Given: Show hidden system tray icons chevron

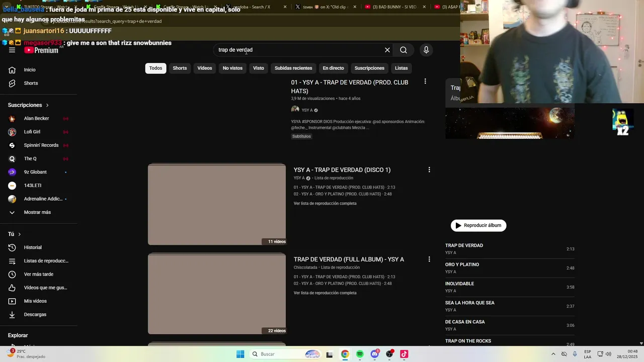Looking at the screenshot, I should 553,354.
